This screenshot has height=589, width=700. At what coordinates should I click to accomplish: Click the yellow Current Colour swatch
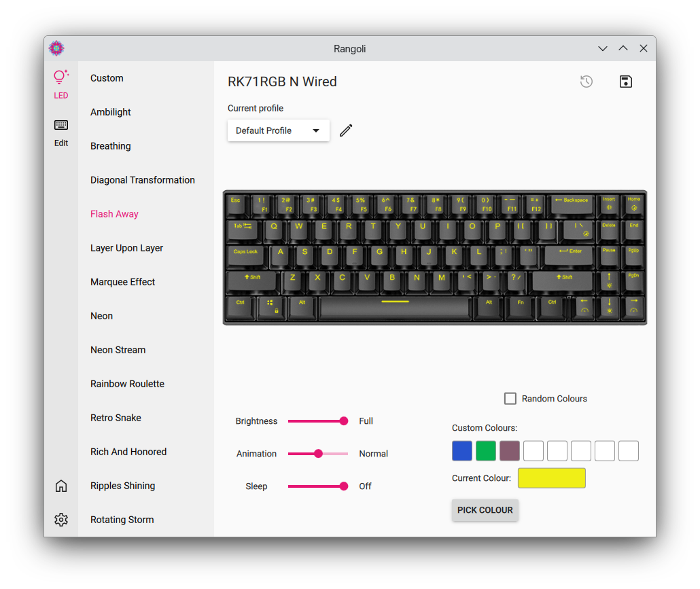[551, 478]
